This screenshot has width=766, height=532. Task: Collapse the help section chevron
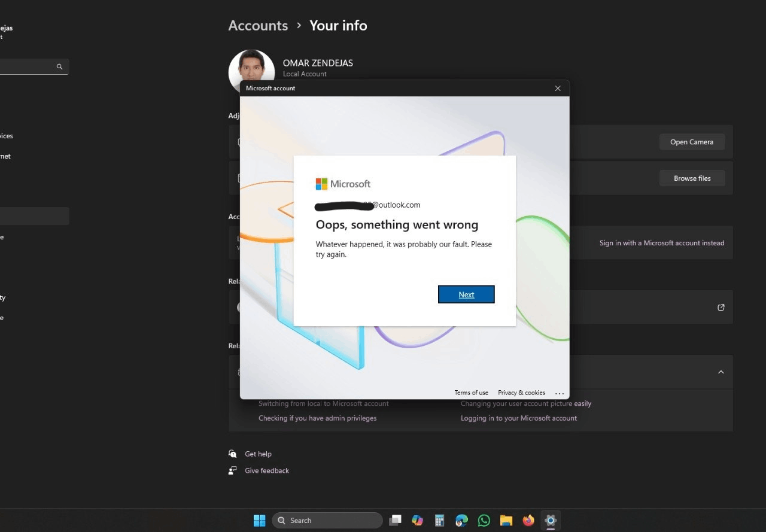click(721, 372)
